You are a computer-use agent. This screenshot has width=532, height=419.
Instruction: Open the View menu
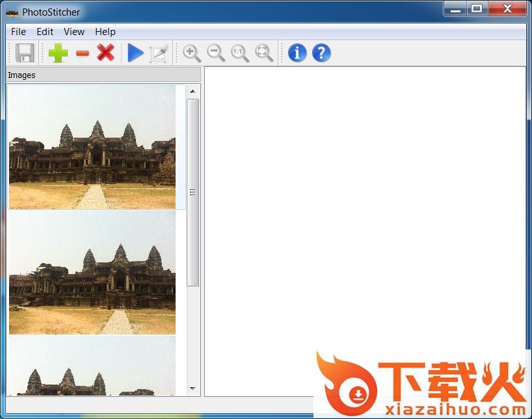pyautogui.click(x=74, y=32)
